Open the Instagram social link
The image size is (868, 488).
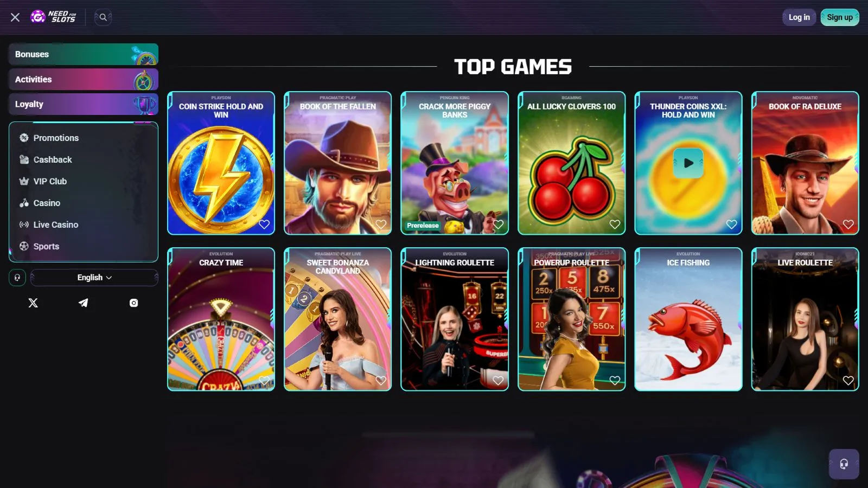(133, 303)
